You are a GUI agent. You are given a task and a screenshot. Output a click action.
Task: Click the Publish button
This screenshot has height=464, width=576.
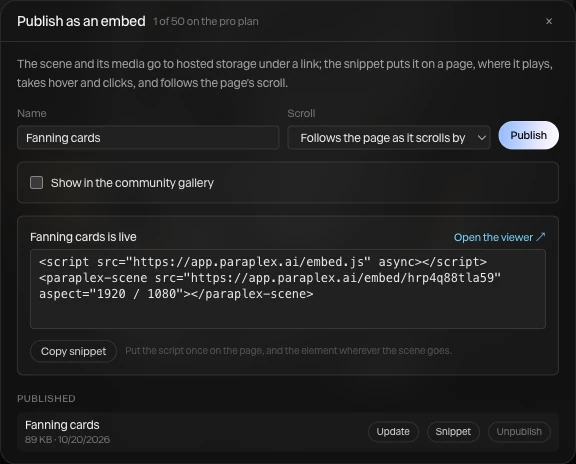tap(528, 135)
